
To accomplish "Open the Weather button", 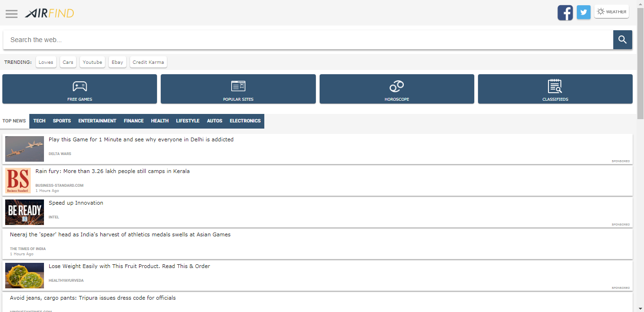I will point(611,12).
